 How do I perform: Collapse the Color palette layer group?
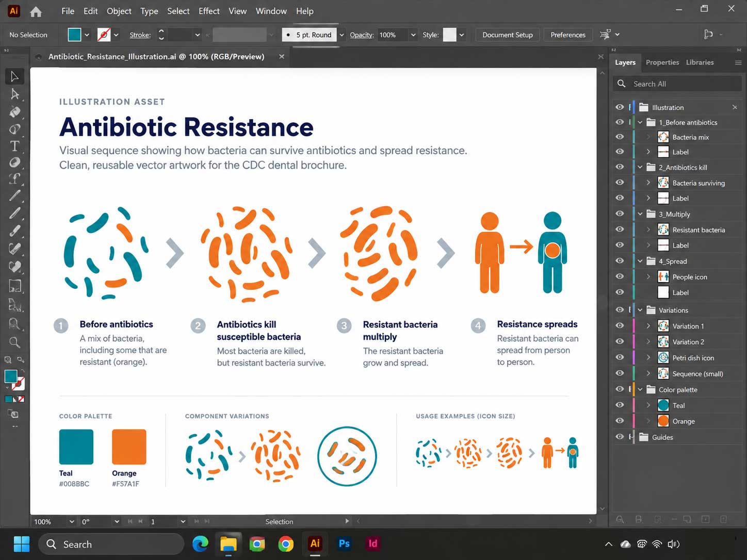pos(640,389)
